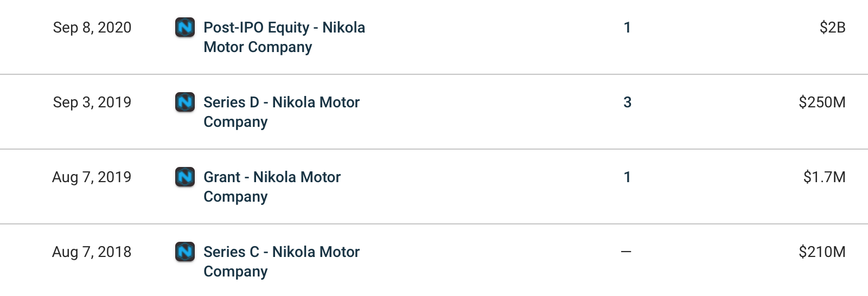Screen dimensions: 868x296
Task: Open Grant - Nikola Motor Company link
Action: tap(272, 186)
